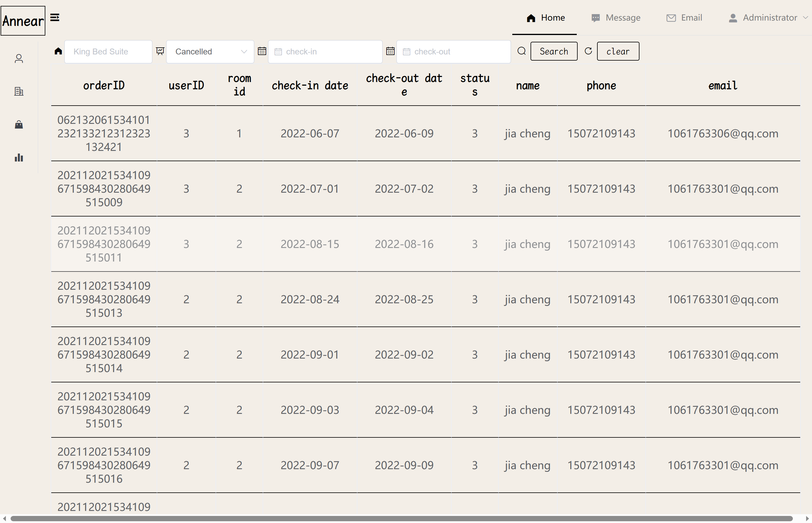Open the shopping bag orders sidebar icon

tap(19, 124)
